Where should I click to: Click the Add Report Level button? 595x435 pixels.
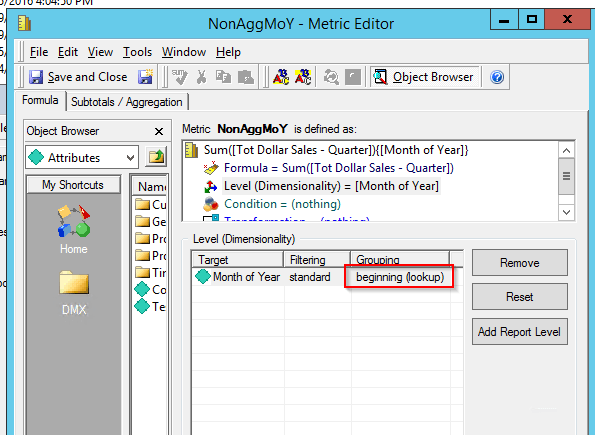[519, 332]
